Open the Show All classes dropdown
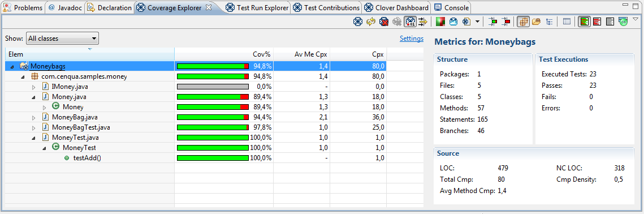 pyautogui.click(x=62, y=38)
